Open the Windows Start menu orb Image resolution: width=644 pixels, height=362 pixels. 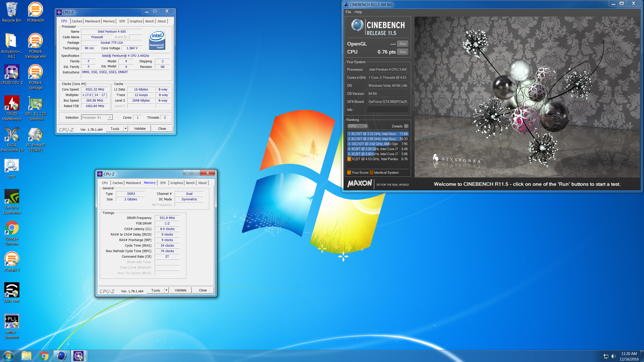(x=8, y=356)
